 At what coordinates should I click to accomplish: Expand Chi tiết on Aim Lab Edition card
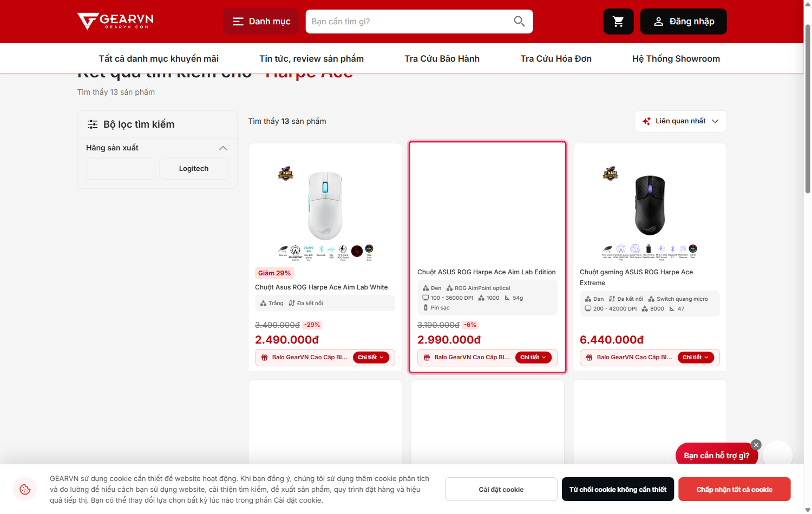pos(533,358)
